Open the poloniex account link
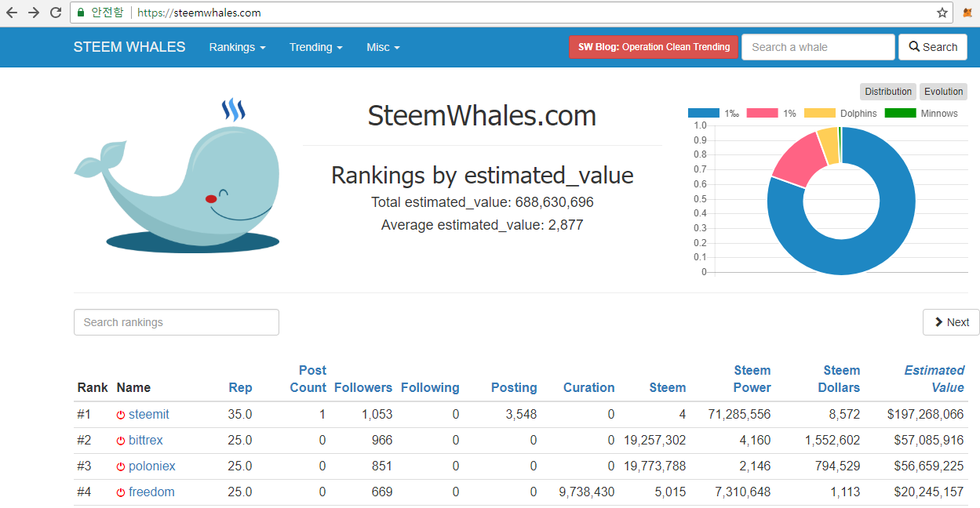 tap(152, 466)
